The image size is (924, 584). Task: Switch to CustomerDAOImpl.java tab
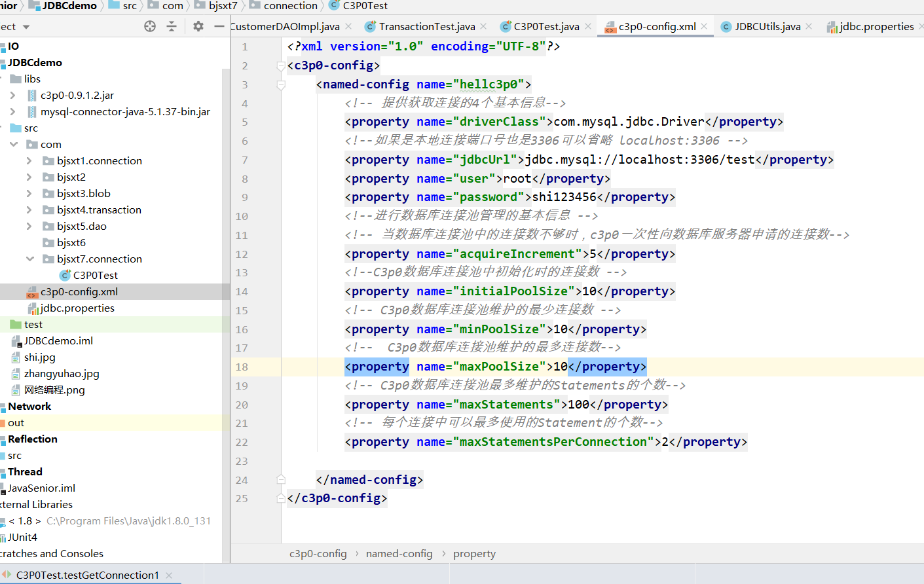[x=285, y=26]
